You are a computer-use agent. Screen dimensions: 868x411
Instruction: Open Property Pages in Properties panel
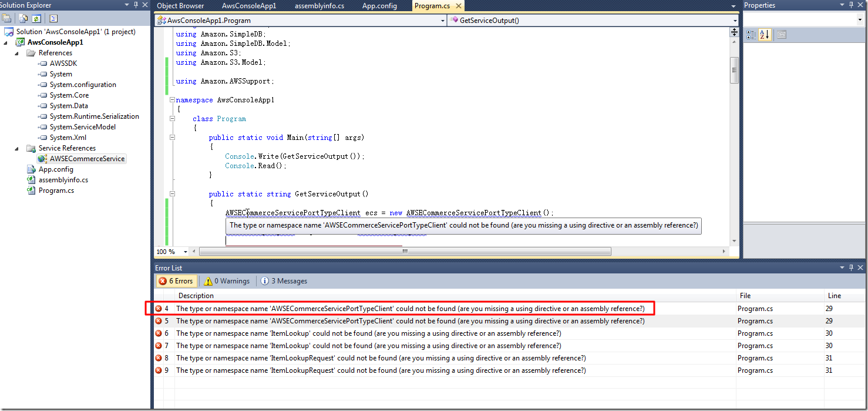tap(781, 35)
